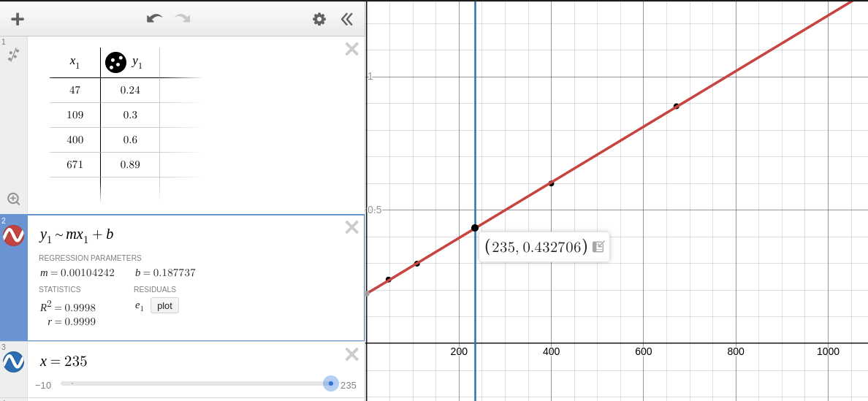Click the r = 0.9999 statistic
868x401 pixels.
click(x=72, y=321)
